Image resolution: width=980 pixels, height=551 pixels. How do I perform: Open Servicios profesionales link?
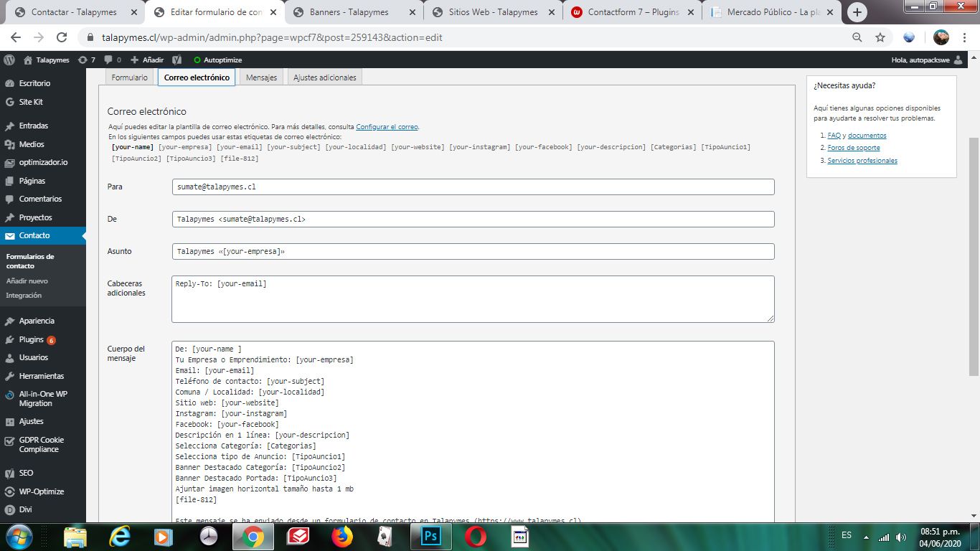(x=862, y=161)
